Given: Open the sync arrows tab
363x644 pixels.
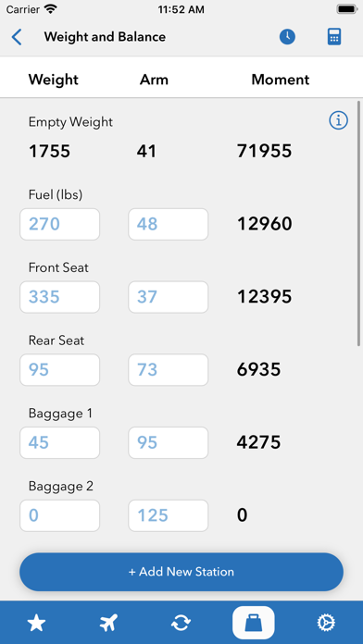Looking at the screenshot, I should click(x=181, y=623).
